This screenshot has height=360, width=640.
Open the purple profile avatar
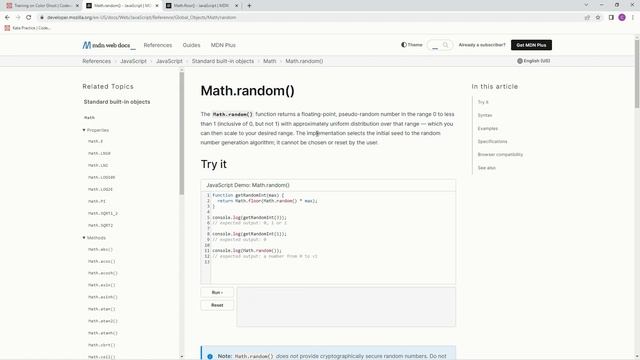pos(622,18)
